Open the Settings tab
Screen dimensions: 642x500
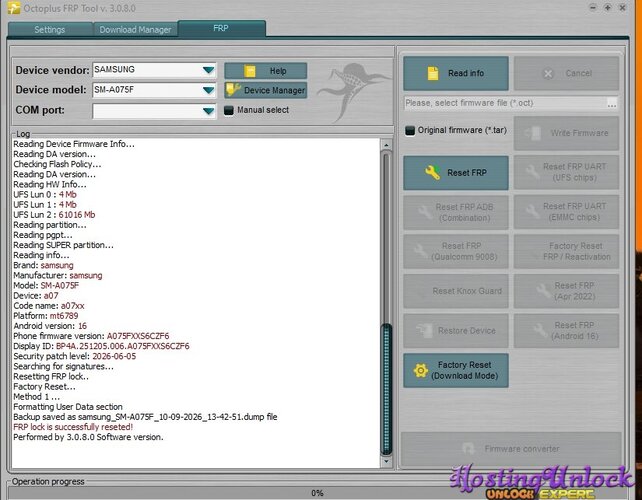point(50,29)
